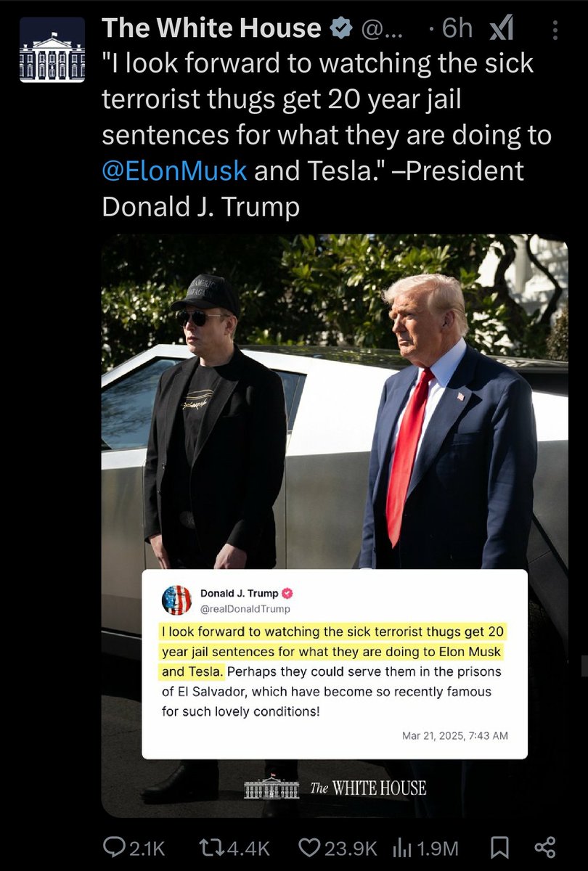
Task: Click the blue verified badge
Action: (338, 28)
